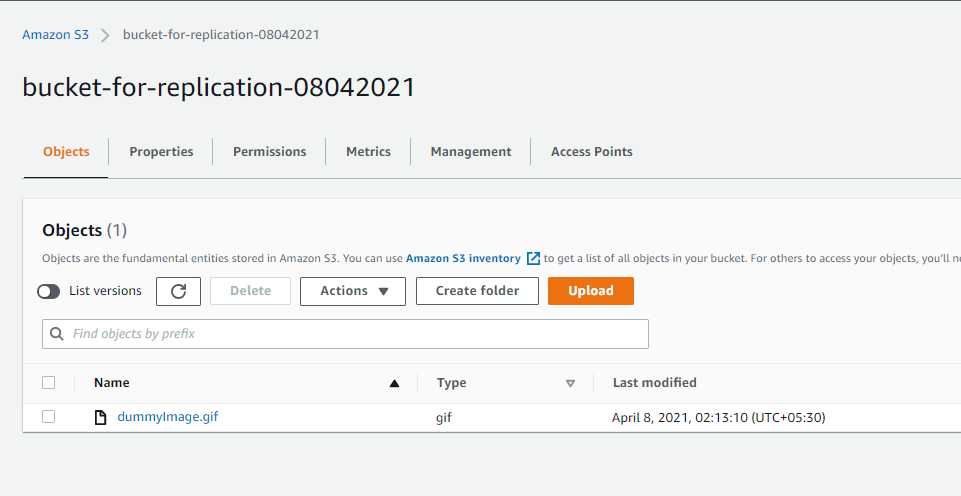Click the Create folder button
Screen dimensions: 961x496
[477, 291]
